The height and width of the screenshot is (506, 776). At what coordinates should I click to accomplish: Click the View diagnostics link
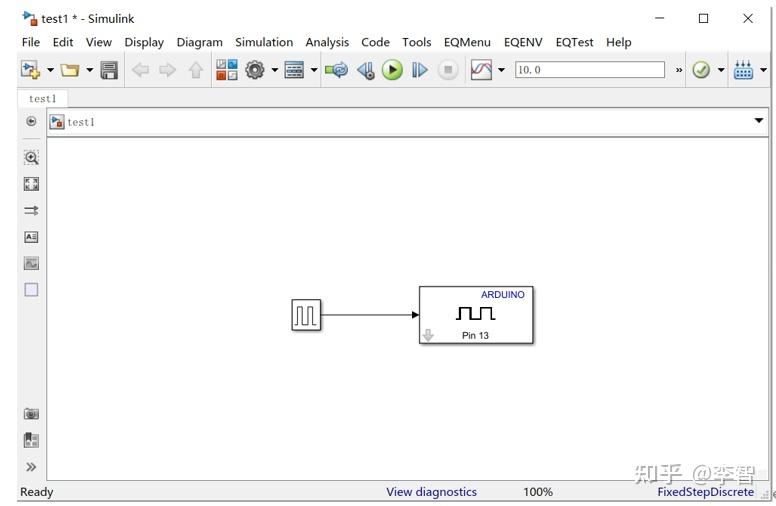[431, 492]
